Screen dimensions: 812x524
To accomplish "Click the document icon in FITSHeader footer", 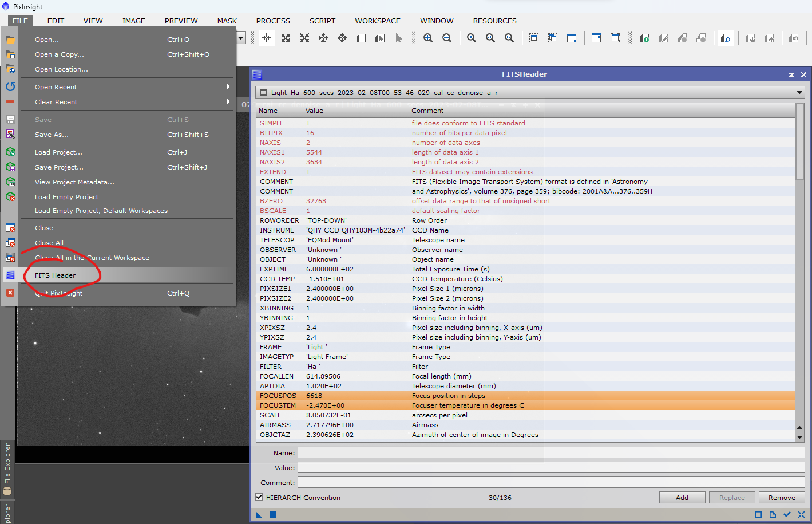I will 773,514.
